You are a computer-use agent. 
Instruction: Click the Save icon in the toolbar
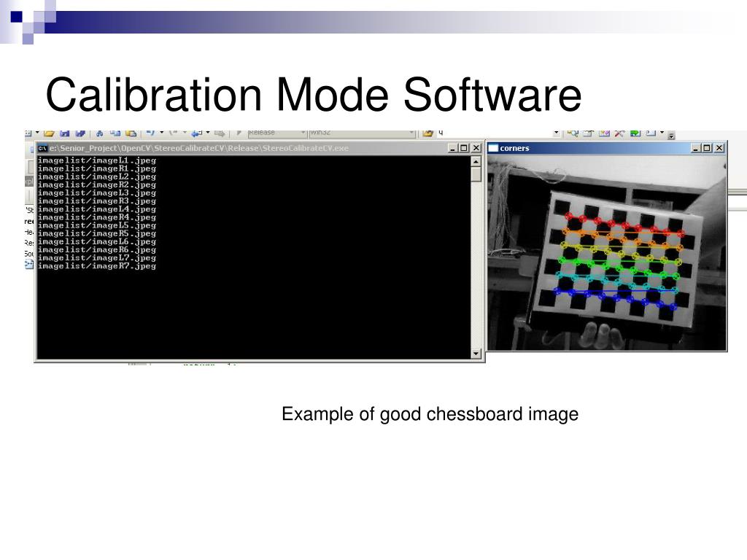(65, 133)
